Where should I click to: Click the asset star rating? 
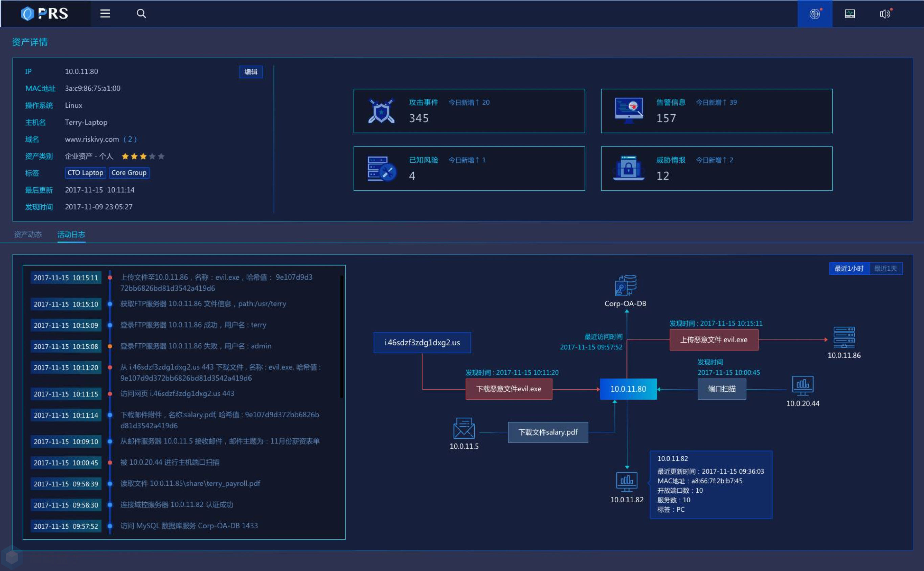point(143,156)
